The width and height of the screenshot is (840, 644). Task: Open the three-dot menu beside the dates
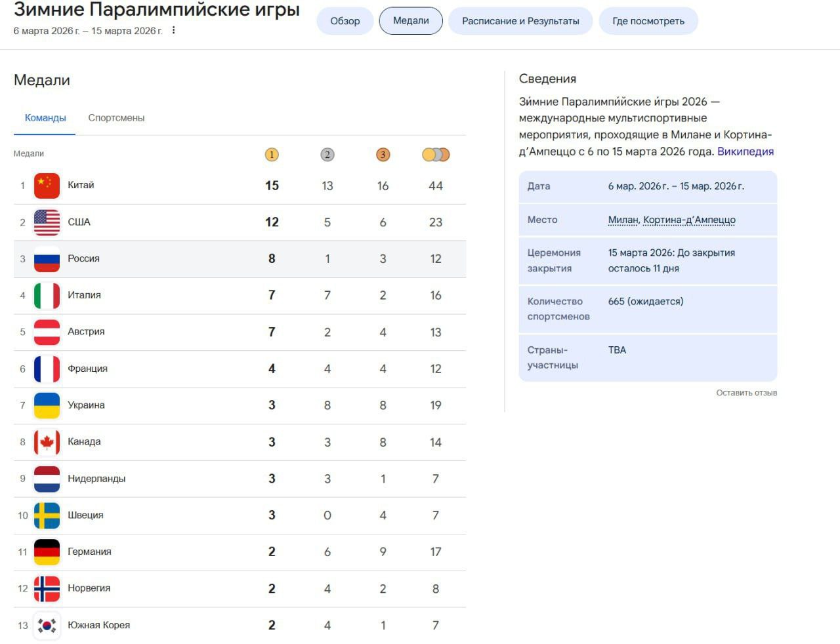[x=173, y=30]
